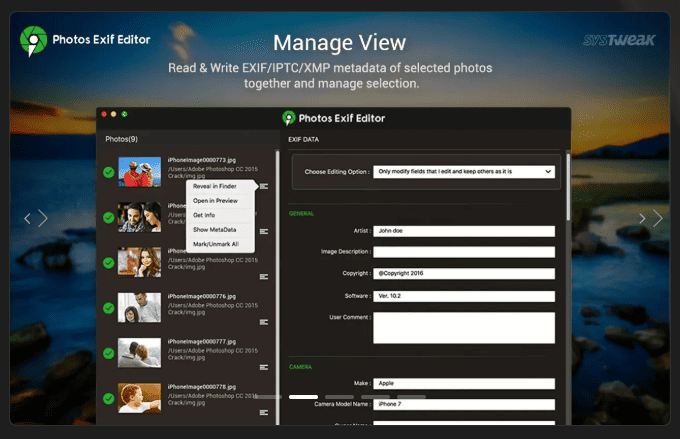Minimize the app window with yellow button

114,114
